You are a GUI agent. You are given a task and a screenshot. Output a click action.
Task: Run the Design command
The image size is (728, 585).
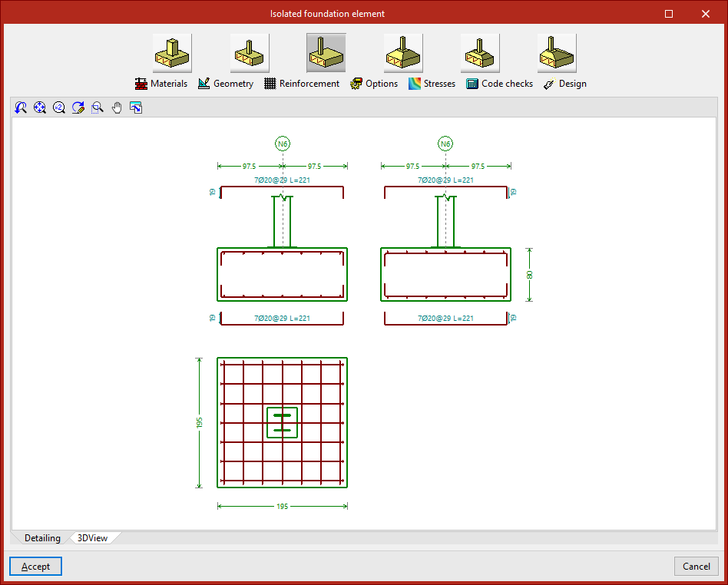(x=565, y=84)
